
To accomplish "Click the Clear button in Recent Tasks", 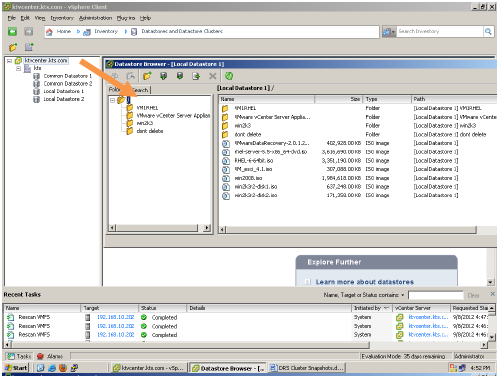I will [473, 295].
